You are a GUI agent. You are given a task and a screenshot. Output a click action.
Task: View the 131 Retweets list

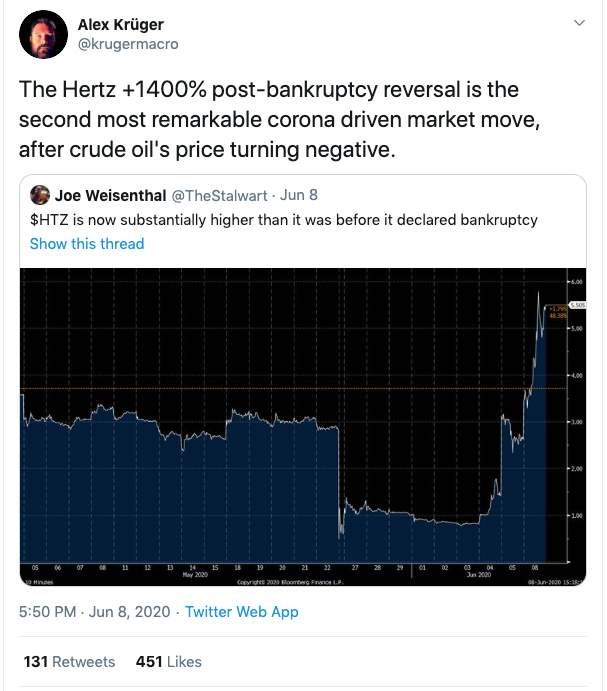(69, 661)
